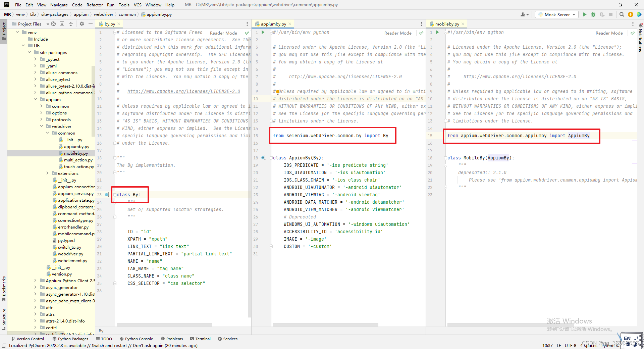Open Project panel settings gear
644x349 pixels.
click(x=82, y=24)
